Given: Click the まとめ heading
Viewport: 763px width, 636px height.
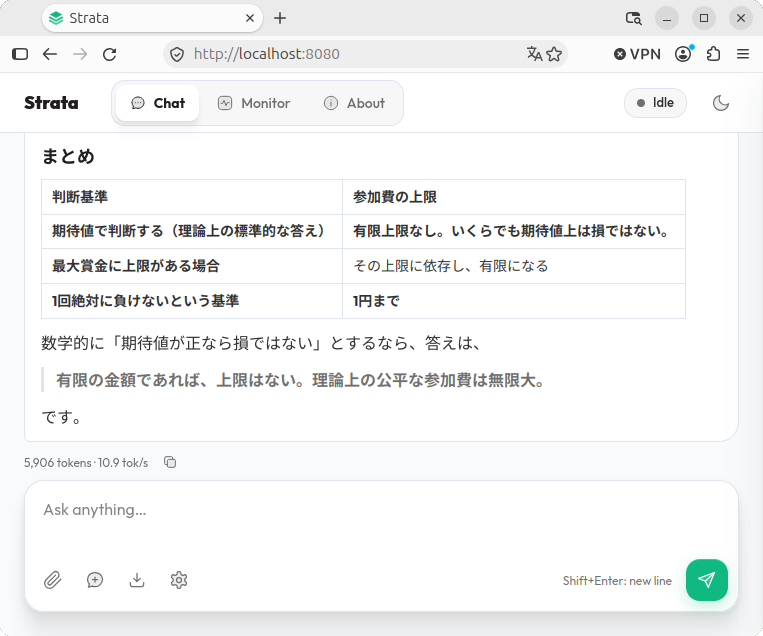Looking at the screenshot, I should click(68, 156).
